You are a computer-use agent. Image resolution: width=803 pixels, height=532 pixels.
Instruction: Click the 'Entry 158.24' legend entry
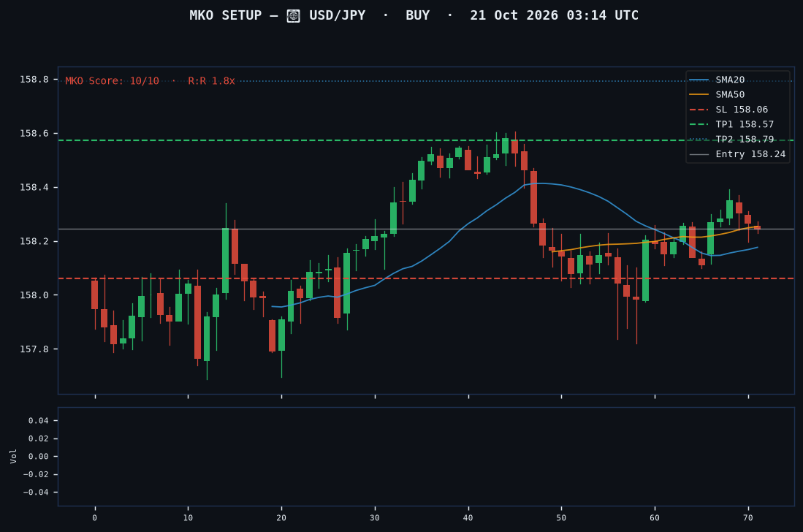[737, 154]
